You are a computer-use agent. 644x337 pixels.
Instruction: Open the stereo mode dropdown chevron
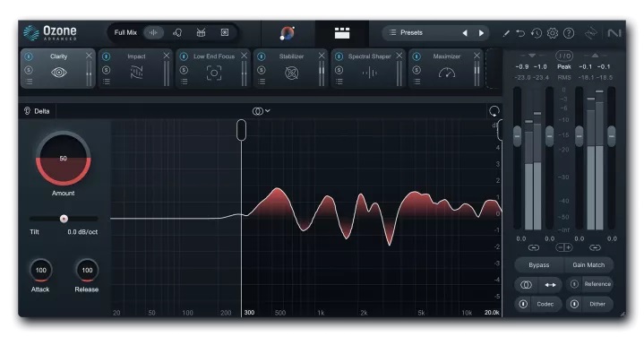coord(268,111)
